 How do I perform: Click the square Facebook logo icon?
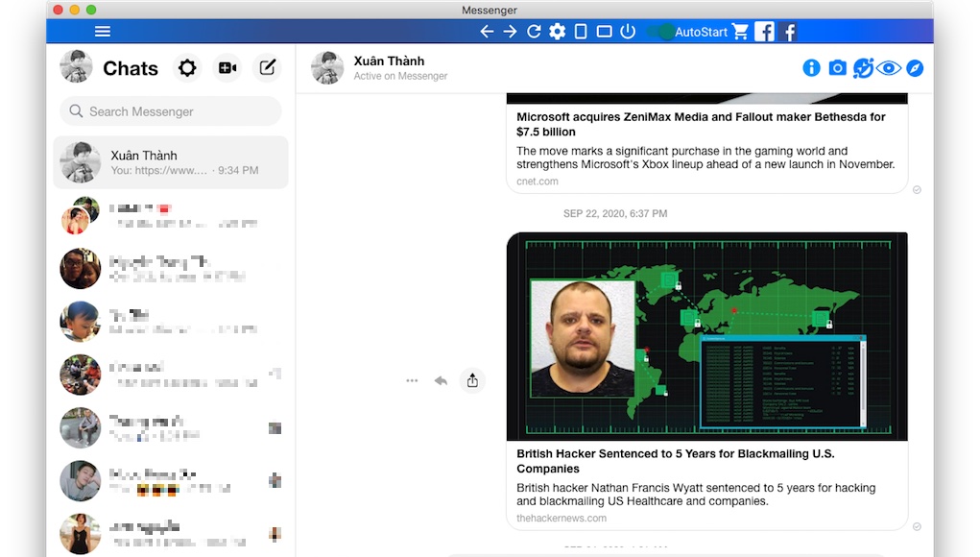point(764,32)
